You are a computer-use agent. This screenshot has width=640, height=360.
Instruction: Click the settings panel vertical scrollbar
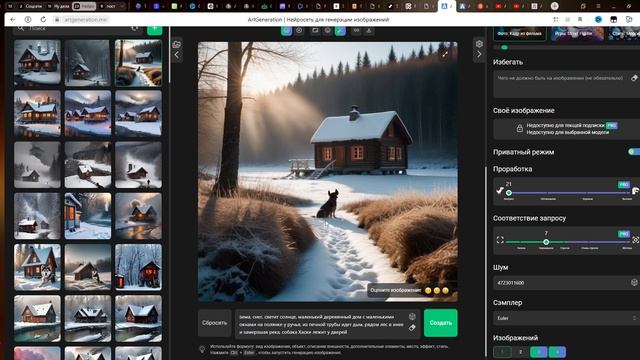tap(485, 261)
